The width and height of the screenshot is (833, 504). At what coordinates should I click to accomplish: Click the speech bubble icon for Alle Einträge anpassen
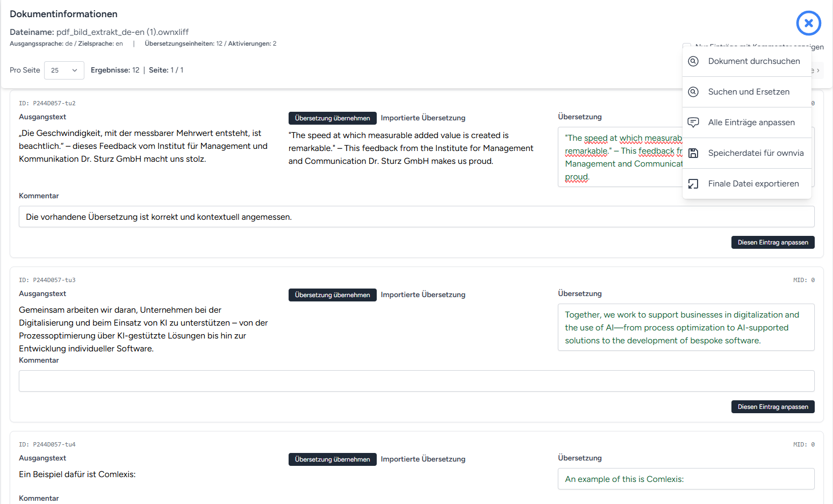pyautogui.click(x=693, y=123)
